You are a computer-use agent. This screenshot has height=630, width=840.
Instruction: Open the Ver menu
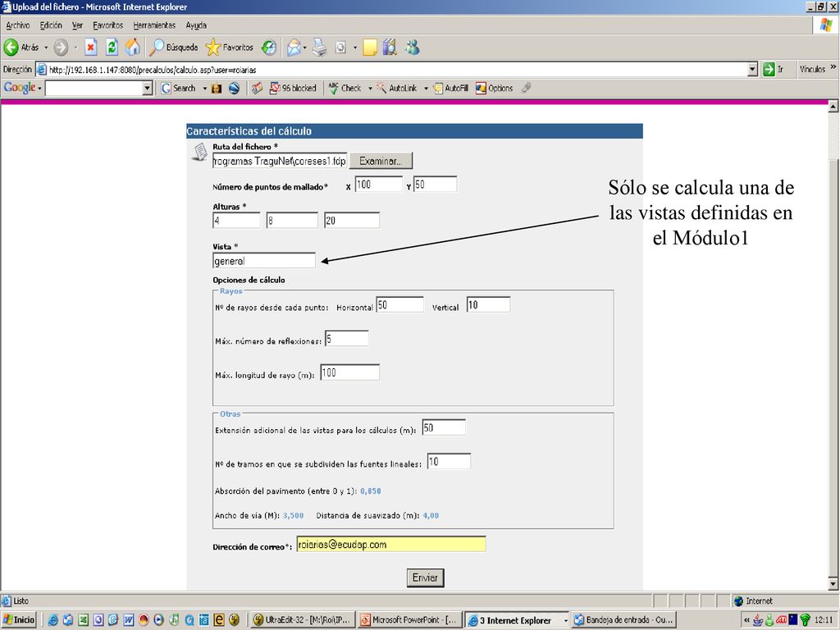(77, 25)
